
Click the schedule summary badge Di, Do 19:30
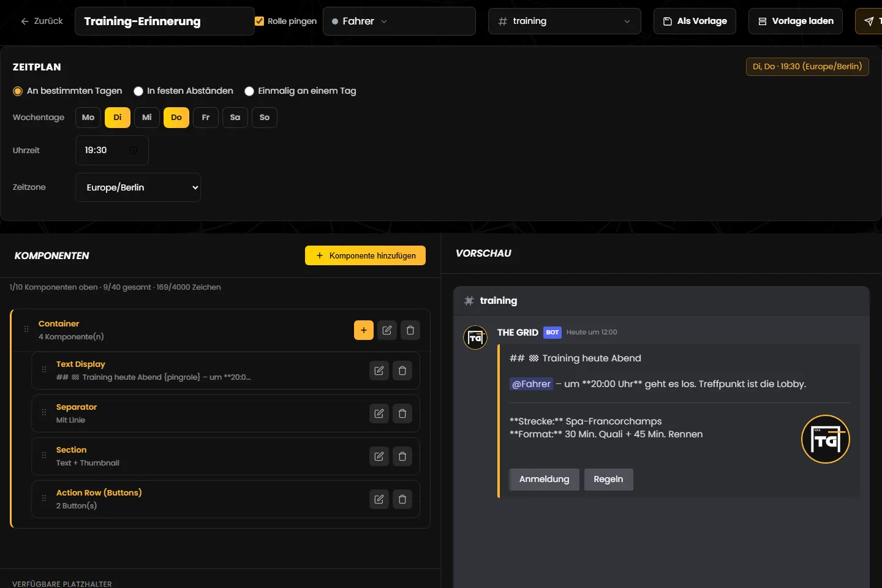tap(807, 66)
